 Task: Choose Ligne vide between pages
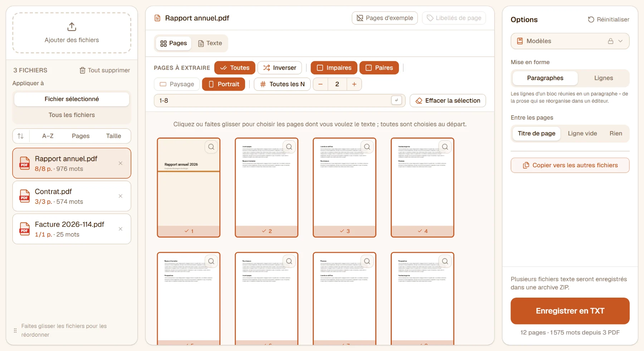click(582, 134)
